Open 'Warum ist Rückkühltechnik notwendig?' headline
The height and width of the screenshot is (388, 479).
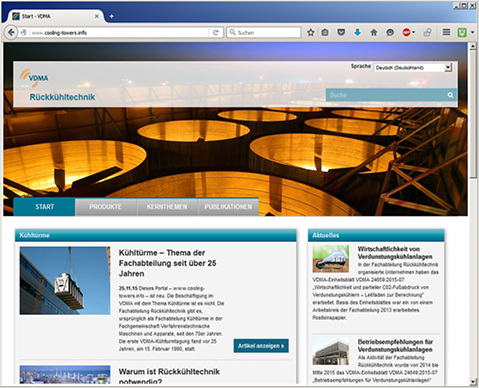[x=169, y=376]
